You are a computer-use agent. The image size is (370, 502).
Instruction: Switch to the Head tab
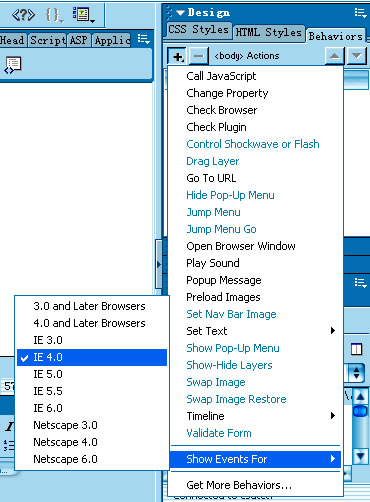click(x=13, y=40)
